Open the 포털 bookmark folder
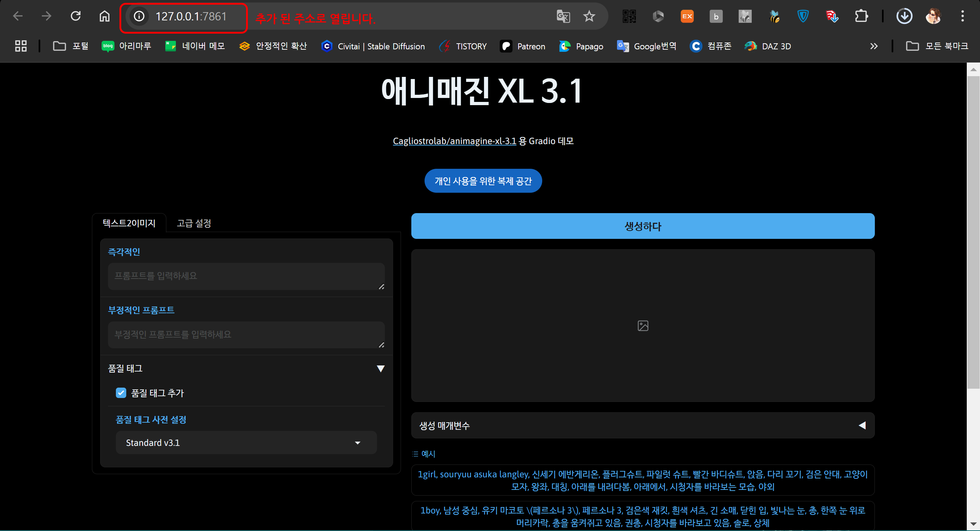 pos(71,46)
